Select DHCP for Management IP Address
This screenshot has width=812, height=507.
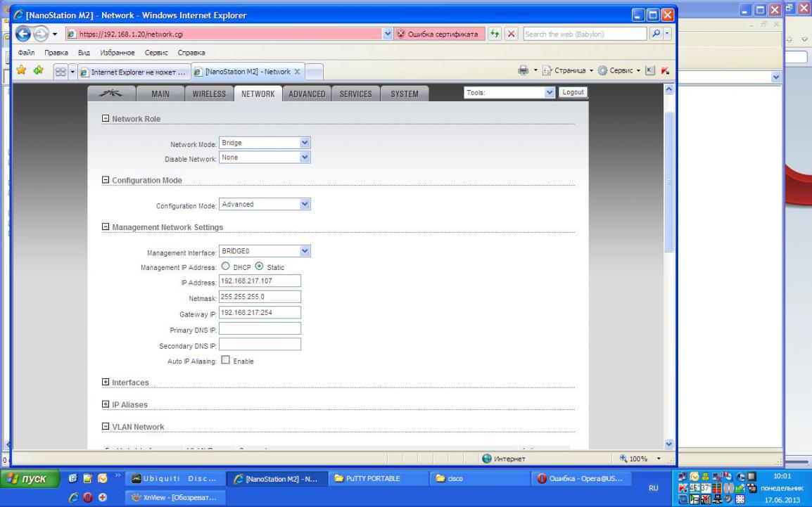click(x=227, y=267)
